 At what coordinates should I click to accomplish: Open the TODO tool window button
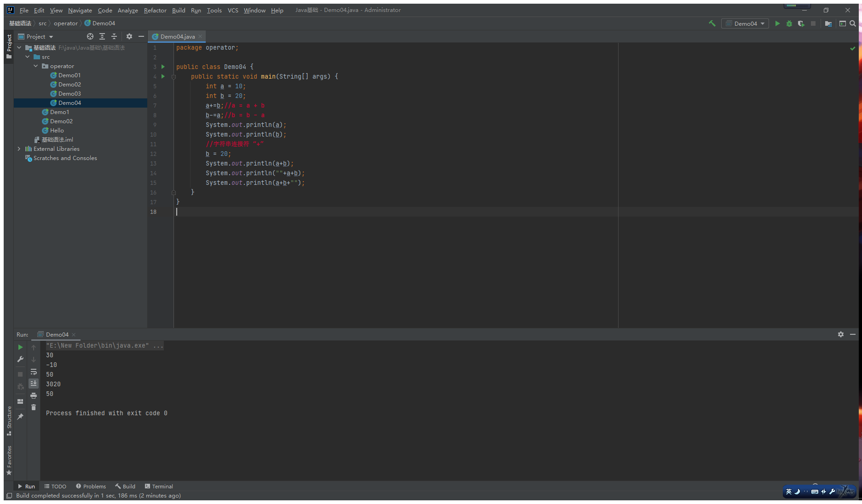tap(55, 486)
